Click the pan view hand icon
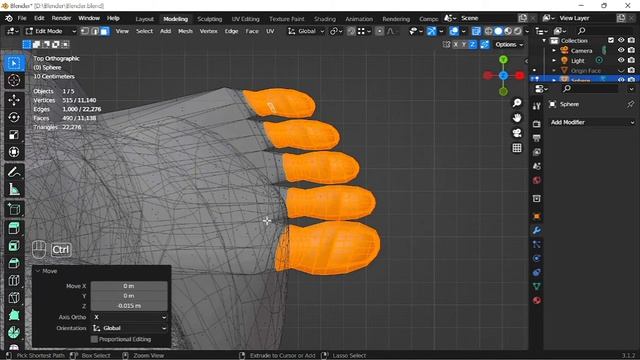The image size is (640, 360). [517, 118]
